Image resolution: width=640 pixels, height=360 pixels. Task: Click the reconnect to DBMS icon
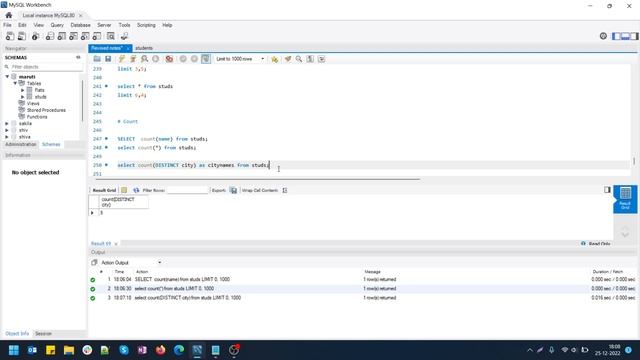[x=124, y=36]
